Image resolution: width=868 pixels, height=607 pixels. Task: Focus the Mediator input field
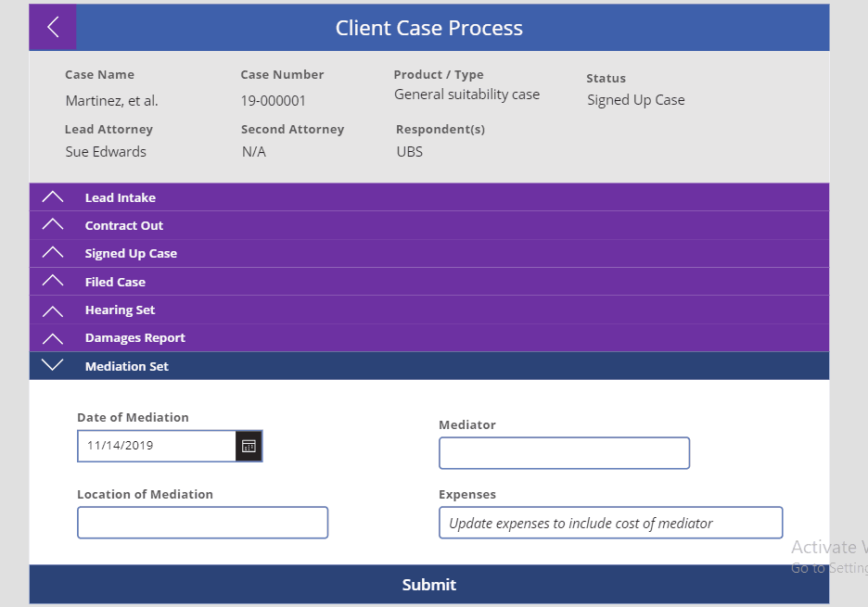pos(564,453)
